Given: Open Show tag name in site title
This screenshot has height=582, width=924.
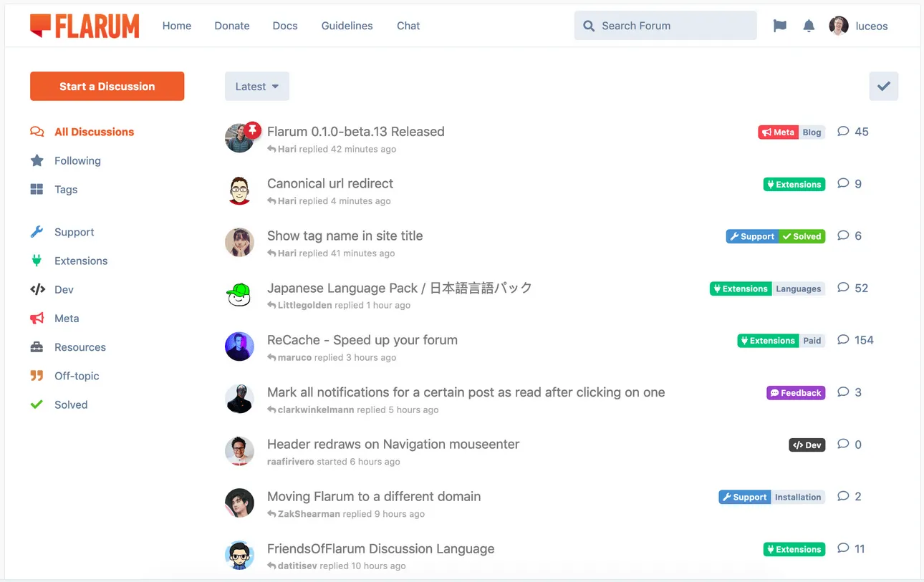Looking at the screenshot, I should click(345, 236).
